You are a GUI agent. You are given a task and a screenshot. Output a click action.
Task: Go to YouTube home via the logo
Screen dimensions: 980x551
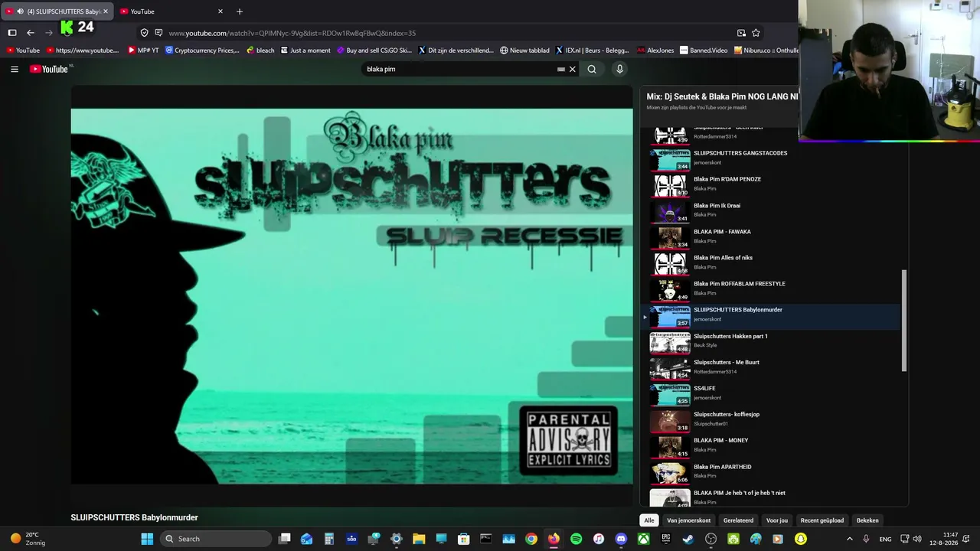point(49,69)
